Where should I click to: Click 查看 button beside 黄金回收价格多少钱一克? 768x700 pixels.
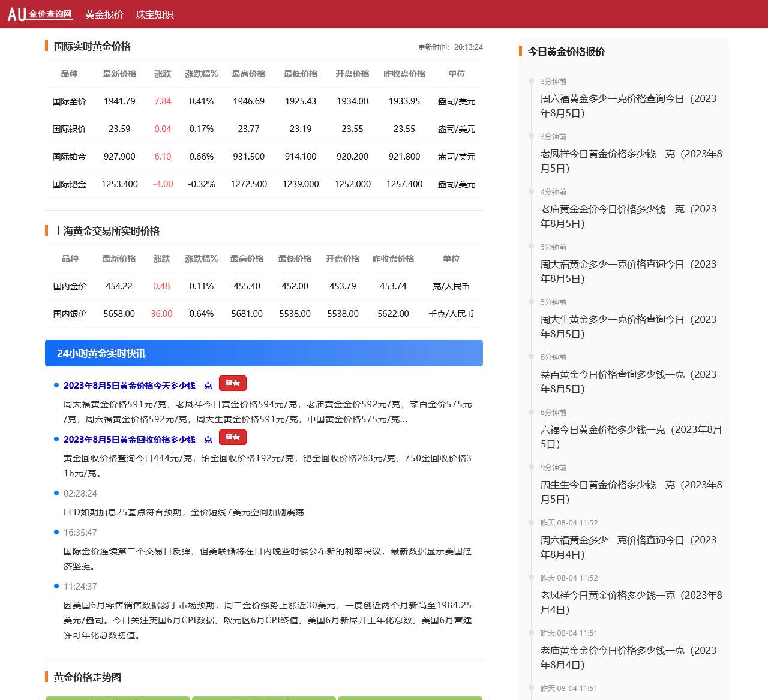point(233,437)
